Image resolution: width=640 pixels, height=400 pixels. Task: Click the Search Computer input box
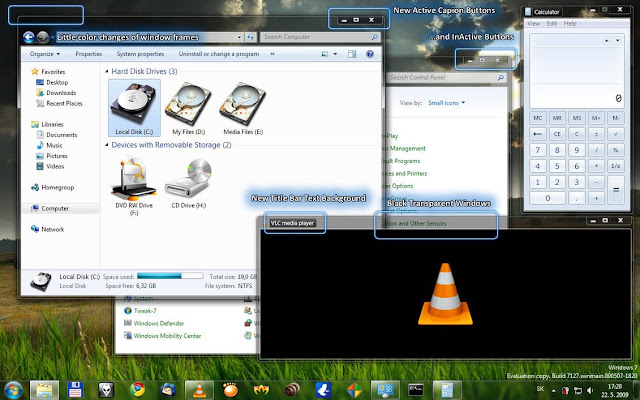[x=320, y=37]
